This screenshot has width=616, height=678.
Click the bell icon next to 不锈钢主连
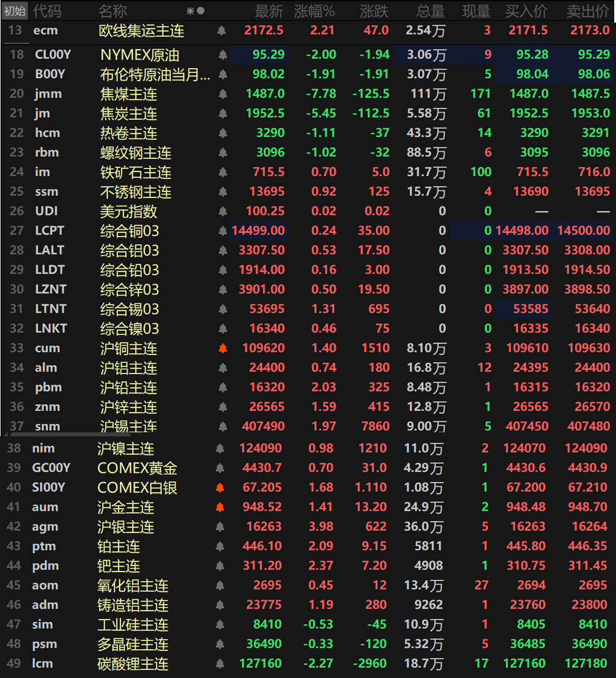tap(223, 191)
